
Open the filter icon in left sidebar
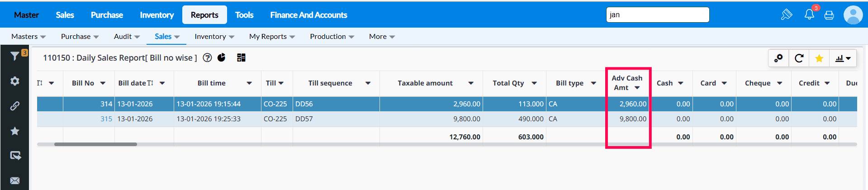click(15, 56)
